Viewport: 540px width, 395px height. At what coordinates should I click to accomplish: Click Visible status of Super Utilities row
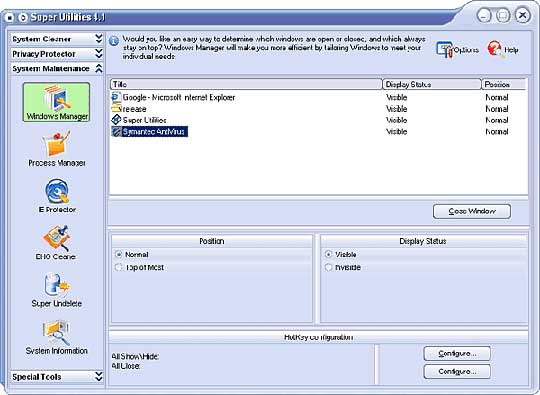tap(396, 120)
